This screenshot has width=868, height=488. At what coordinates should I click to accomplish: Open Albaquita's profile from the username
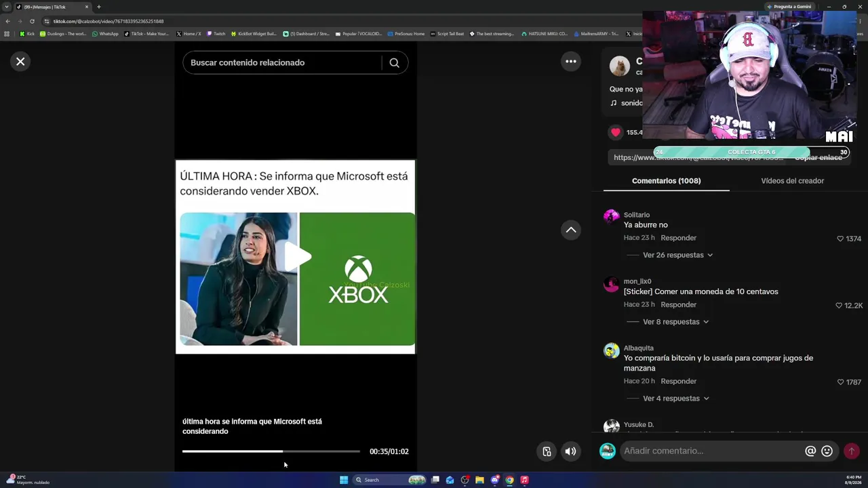(x=639, y=348)
